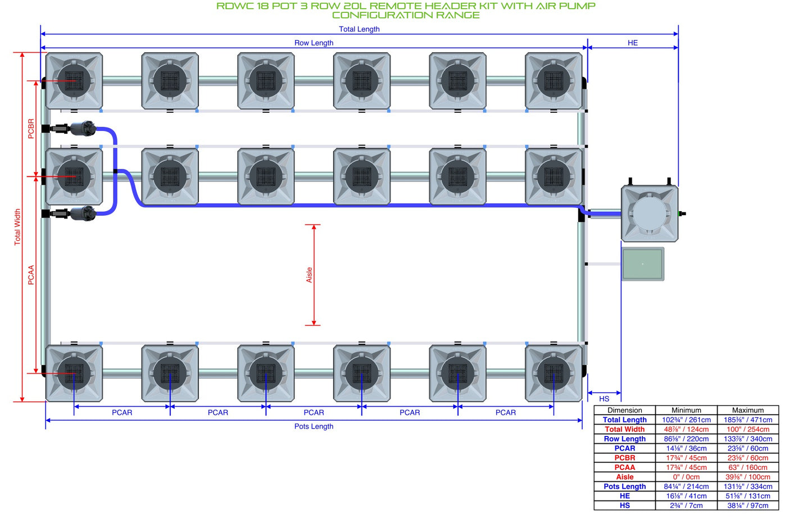Screen dimensions: 812x523
Task: Select the value 38¼" / 97cm
Action: point(748,506)
